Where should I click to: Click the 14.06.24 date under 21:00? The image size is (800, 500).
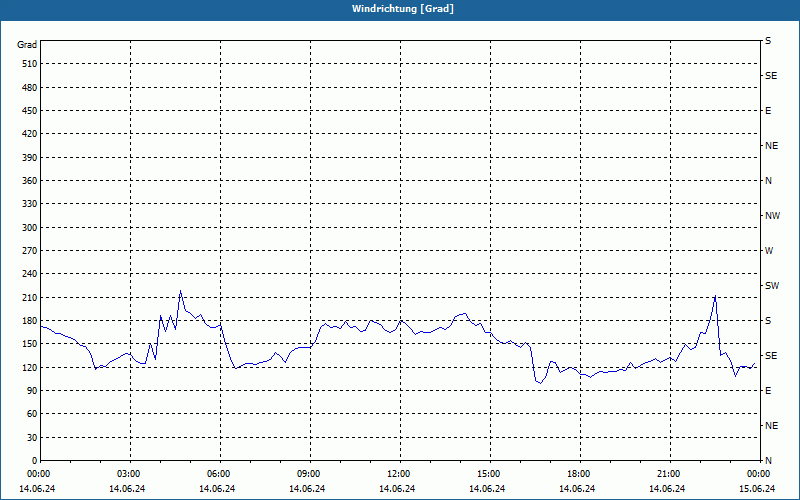[667, 489]
